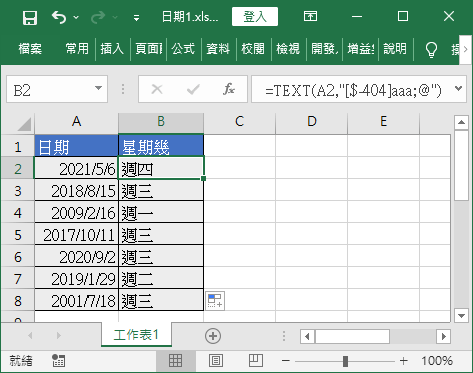Image resolution: width=473 pixels, height=373 pixels.
Task: Select column A header
Action: point(76,122)
